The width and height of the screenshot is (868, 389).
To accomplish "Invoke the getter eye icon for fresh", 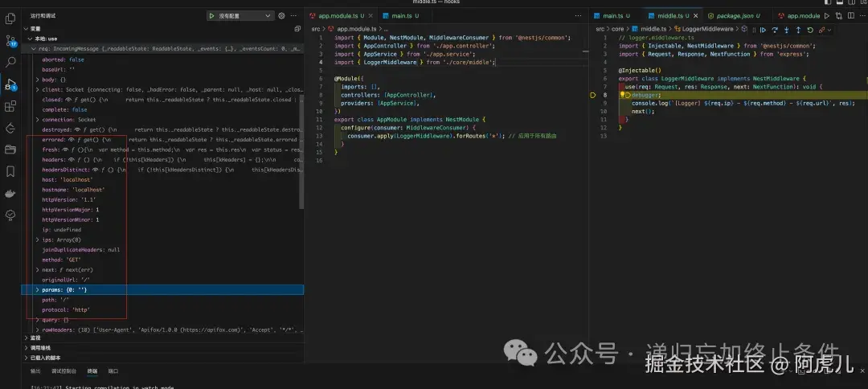I will click(x=65, y=149).
